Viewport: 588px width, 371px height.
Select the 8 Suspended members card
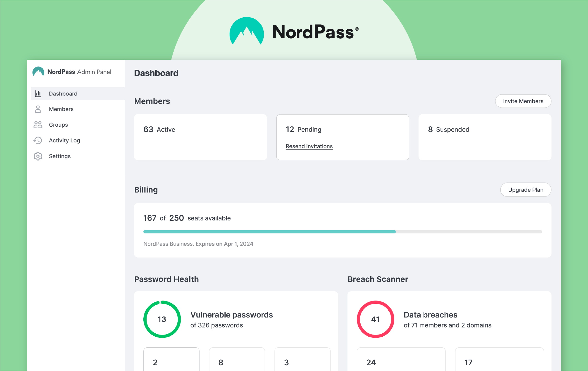click(485, 137)
